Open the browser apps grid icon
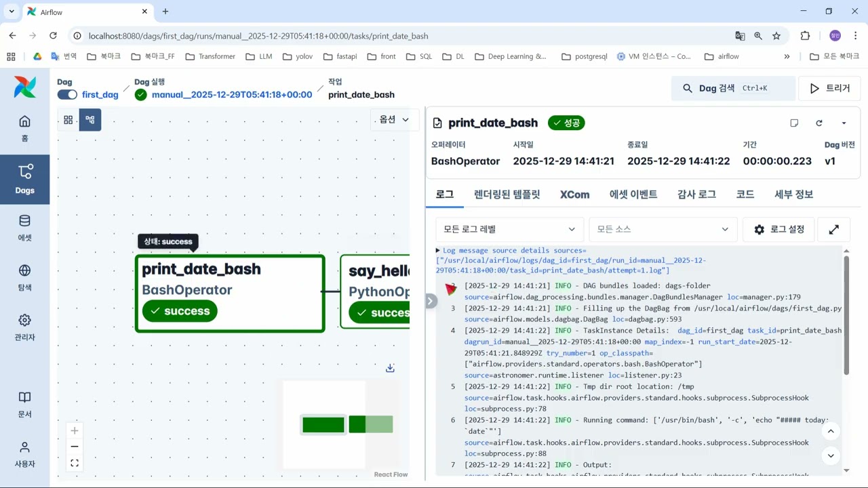Viewport: 868px width, 488px height. [11, 56]
